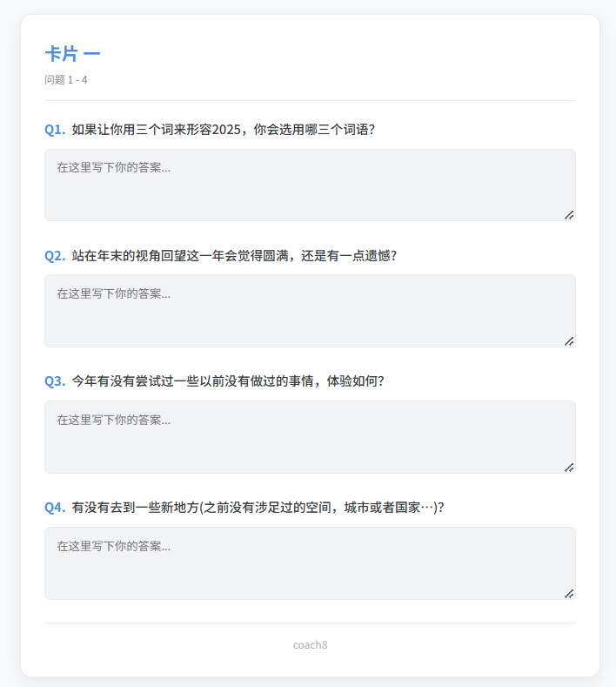Click the blue "Q2." label

[x=55, y=256]
